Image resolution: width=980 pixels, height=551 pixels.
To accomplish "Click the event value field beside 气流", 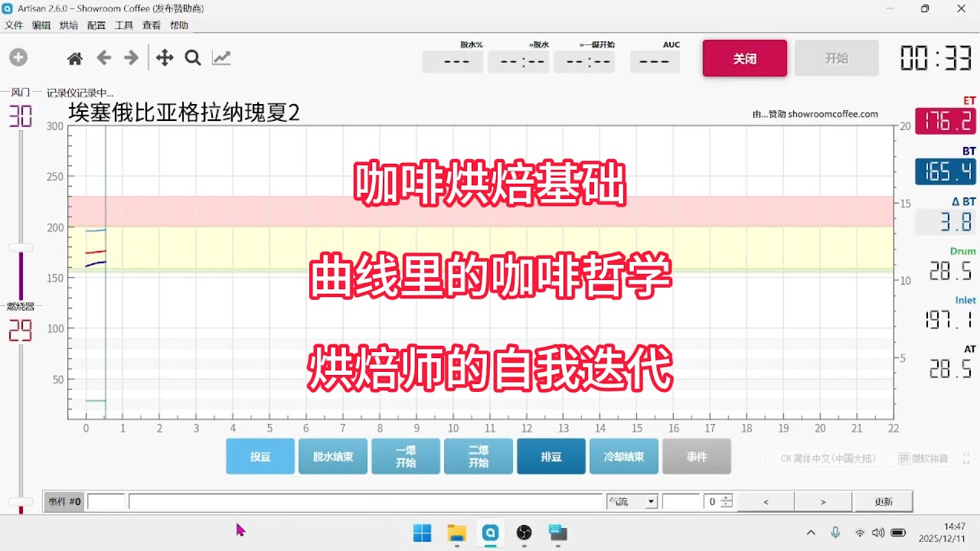I will point(681,502).
